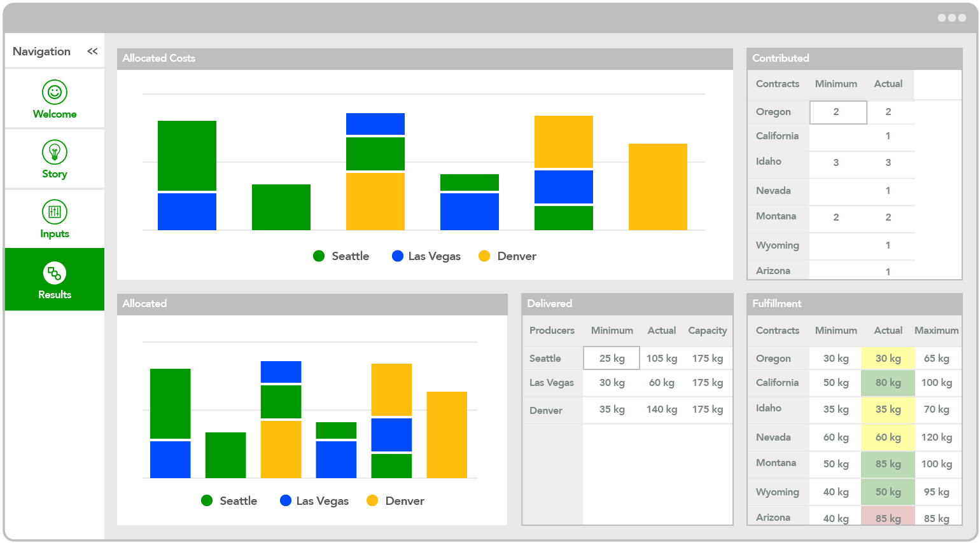This screenshot has height=543, width=980.
Task: Click the three-dot menu in the title bar
Action: (x=952, y=18)
